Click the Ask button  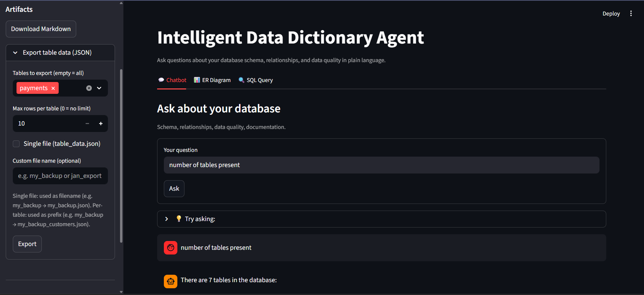174,189
